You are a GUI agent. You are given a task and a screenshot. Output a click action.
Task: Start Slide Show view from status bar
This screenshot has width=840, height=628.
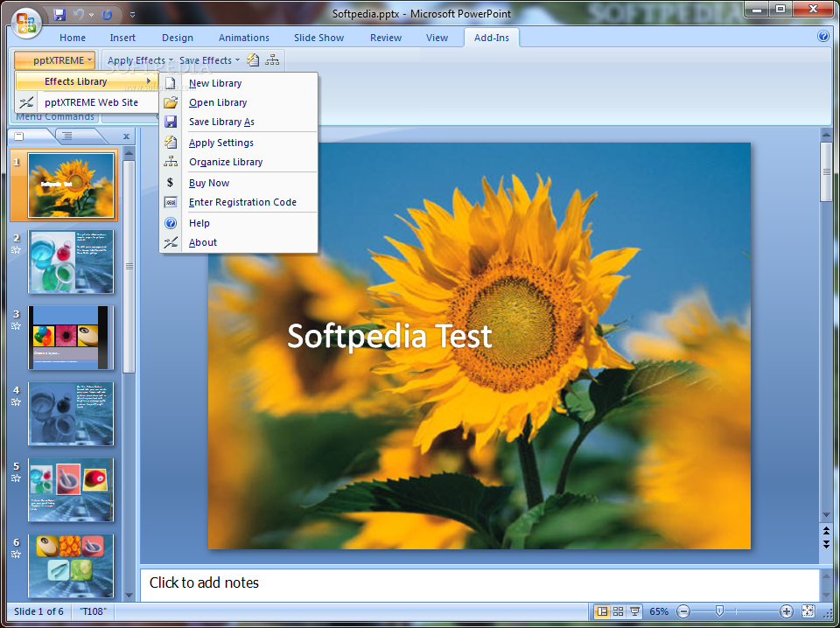tap(635, 611)
